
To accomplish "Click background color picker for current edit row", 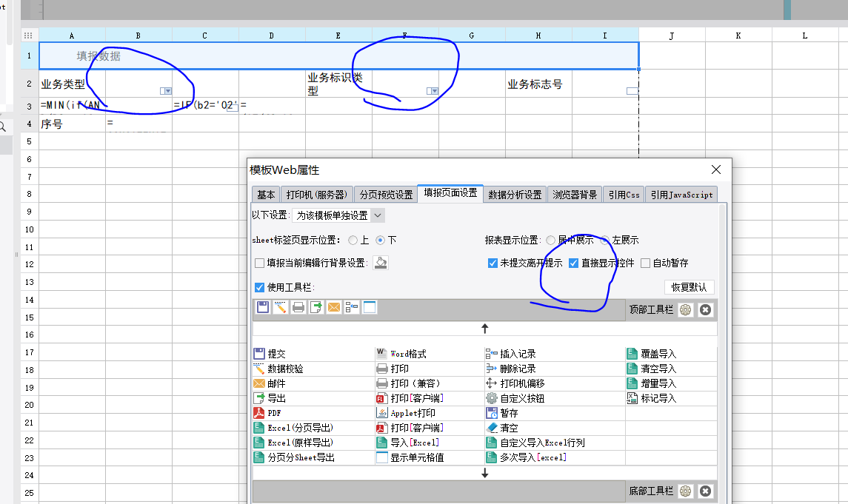I will point(381,263).
